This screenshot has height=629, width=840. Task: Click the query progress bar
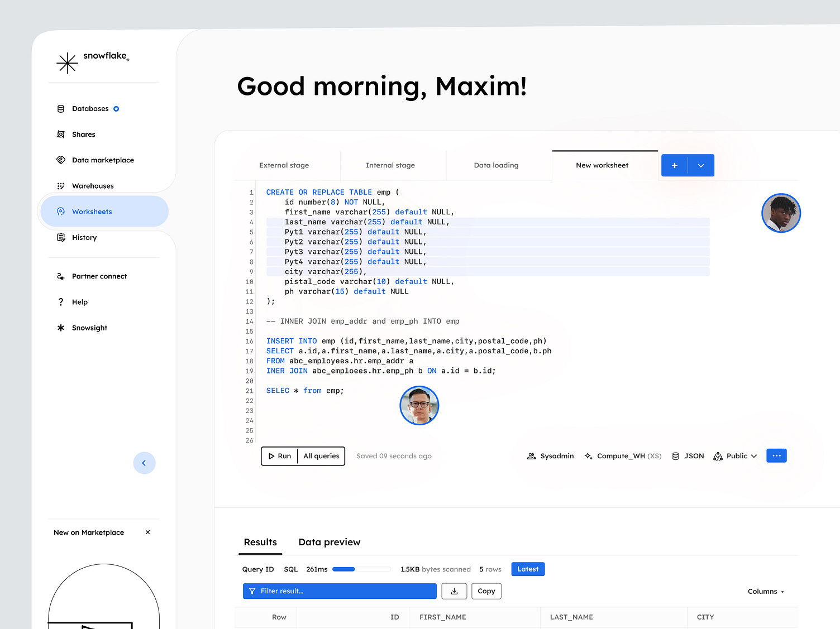[x=361, y=569]
